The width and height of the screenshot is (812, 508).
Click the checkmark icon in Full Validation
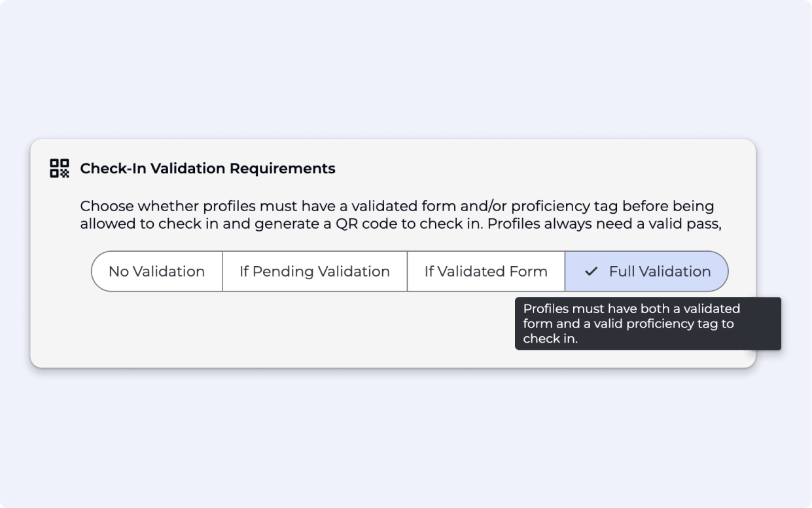(591, 271)
